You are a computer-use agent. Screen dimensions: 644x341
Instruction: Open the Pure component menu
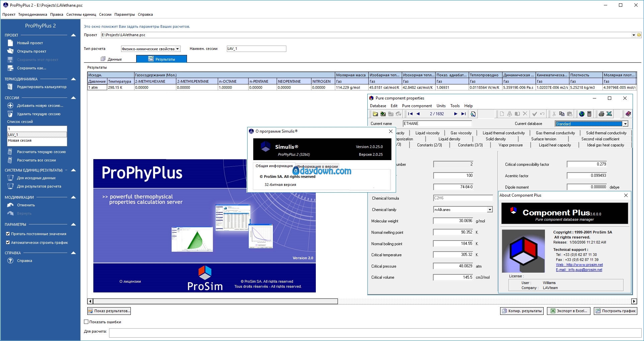coord(417,106)
